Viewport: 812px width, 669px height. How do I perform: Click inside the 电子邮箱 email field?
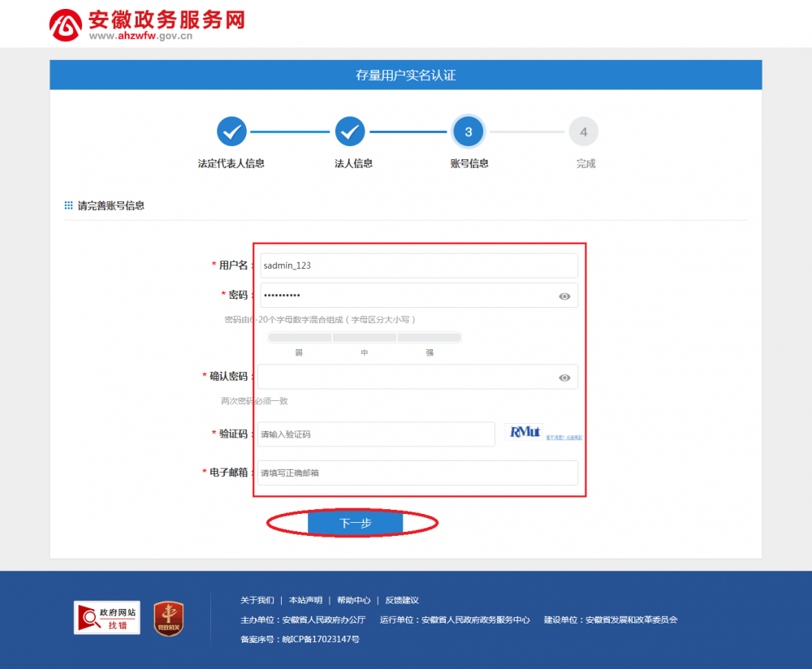419,473
